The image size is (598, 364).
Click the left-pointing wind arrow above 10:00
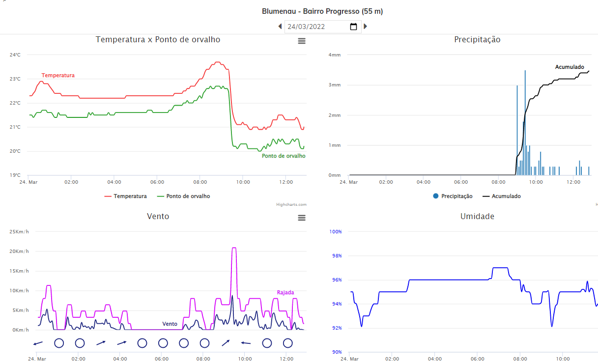pos(246,343)
